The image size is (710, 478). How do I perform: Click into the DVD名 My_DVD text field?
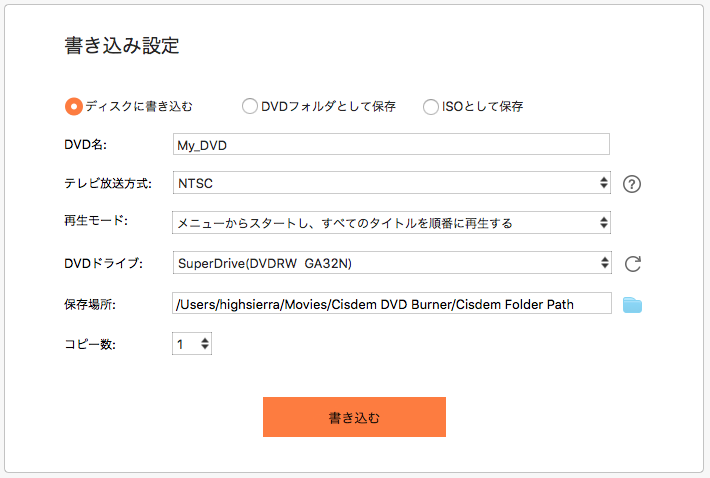pos(391,144)
